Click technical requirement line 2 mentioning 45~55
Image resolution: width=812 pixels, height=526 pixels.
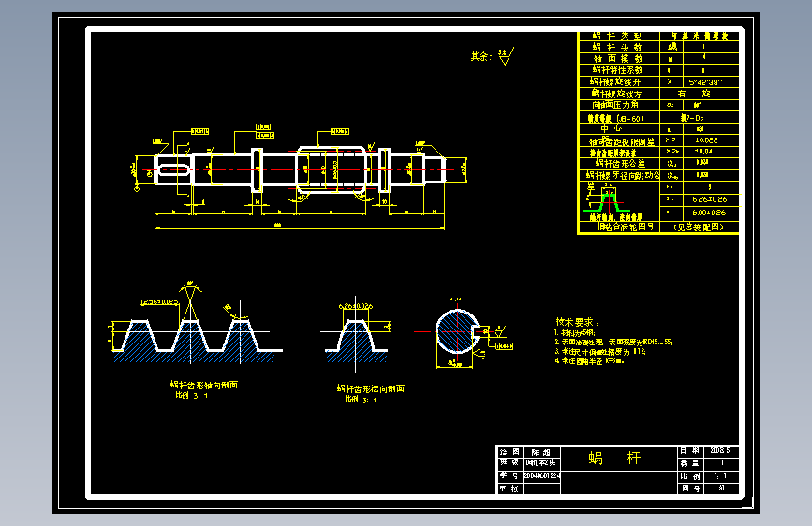click(x=613, y=343)
